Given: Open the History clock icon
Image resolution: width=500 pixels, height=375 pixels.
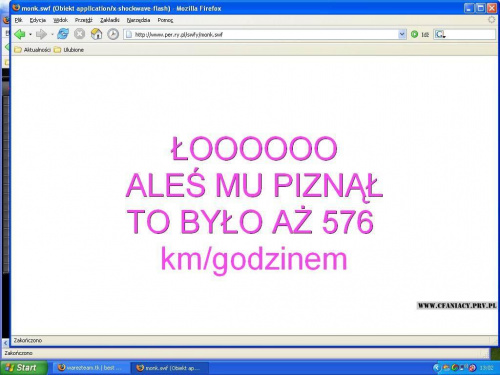Looking at the screenshot, I should tap(113, 34).
